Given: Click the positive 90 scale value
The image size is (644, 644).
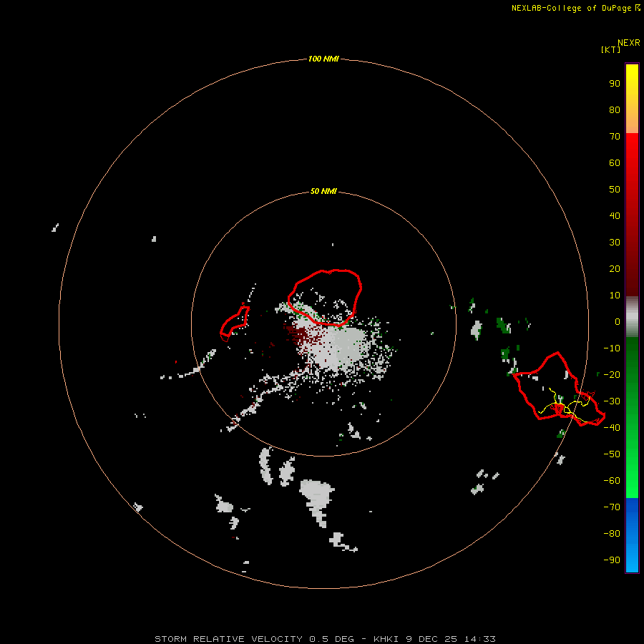Looking at the screenshot, I should pos(615,84).
